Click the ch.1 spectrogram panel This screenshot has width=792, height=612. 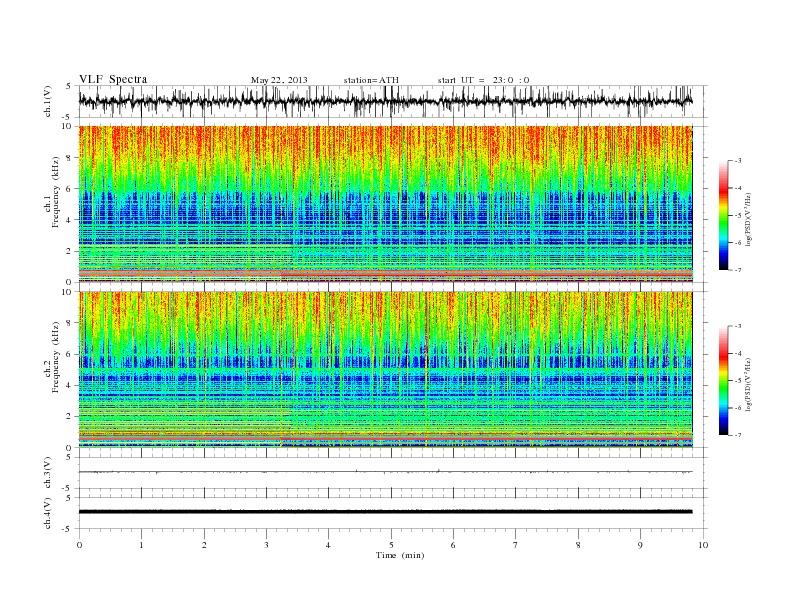(385, 204)
